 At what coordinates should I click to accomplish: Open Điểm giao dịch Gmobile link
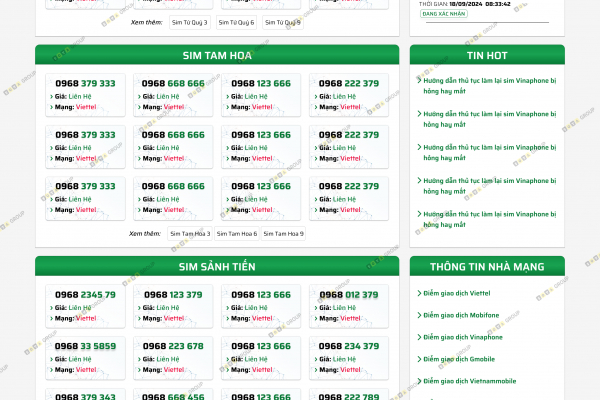459,359
